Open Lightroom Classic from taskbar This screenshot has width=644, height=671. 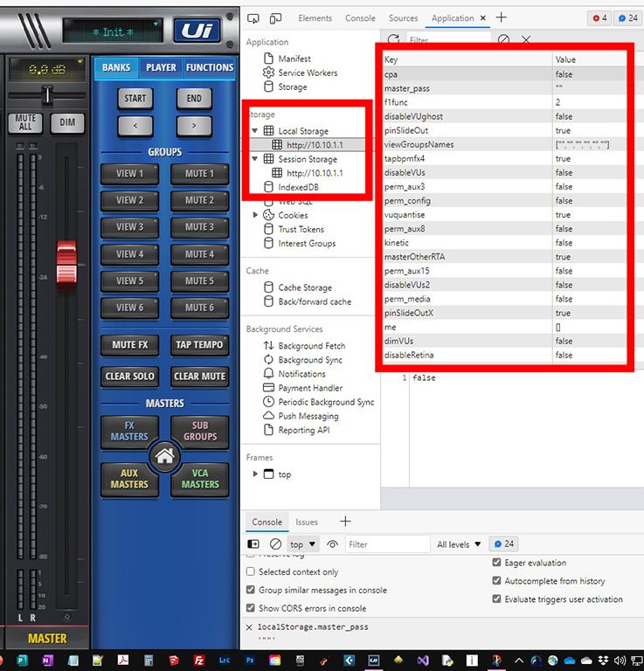tap(225, 661)
